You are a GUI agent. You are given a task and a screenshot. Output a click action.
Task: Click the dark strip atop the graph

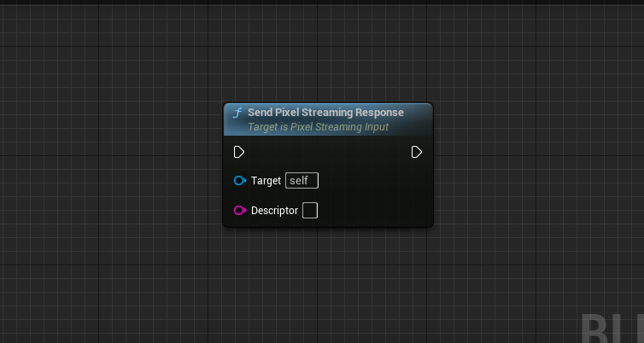(x=322, y=3)
